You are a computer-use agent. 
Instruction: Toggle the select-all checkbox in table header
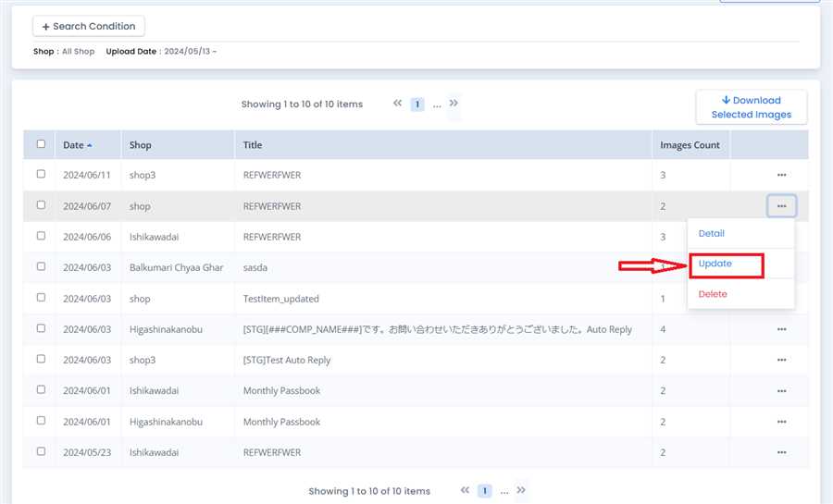[x=41, y=144]
